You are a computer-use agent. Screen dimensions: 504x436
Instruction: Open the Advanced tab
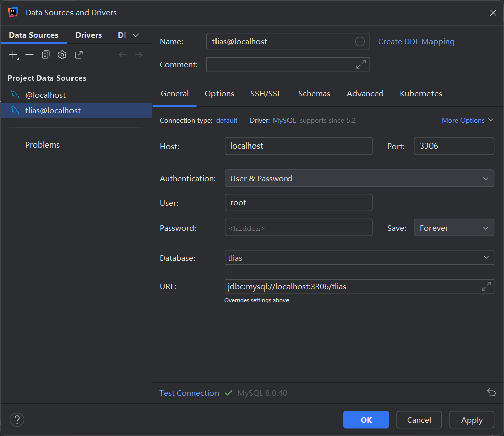365,94
